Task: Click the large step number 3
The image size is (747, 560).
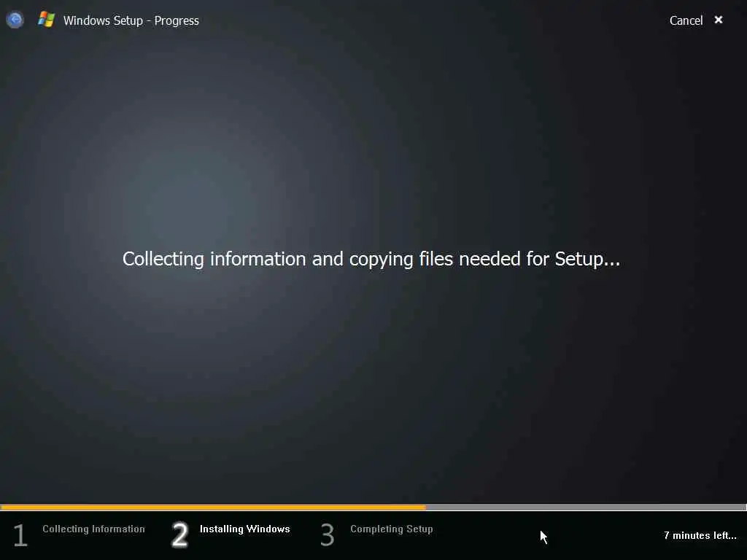Action: pos(328,534)
